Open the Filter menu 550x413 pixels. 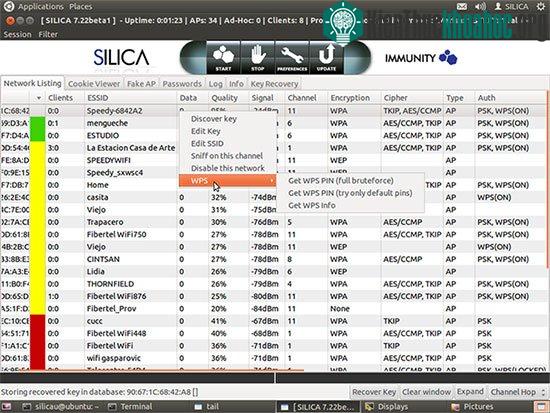point(48,34)
